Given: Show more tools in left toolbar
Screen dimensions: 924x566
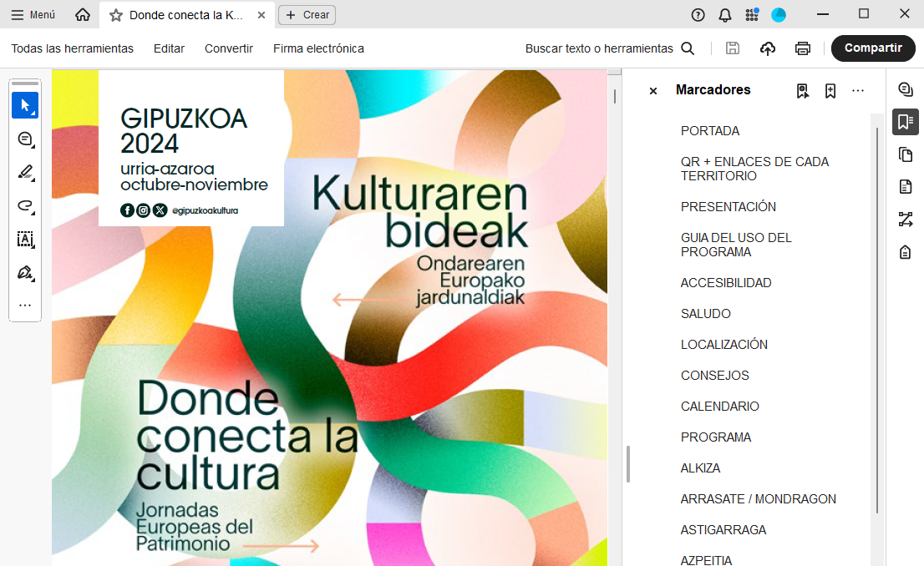Looking at the screenshot, I should [25, 305].
